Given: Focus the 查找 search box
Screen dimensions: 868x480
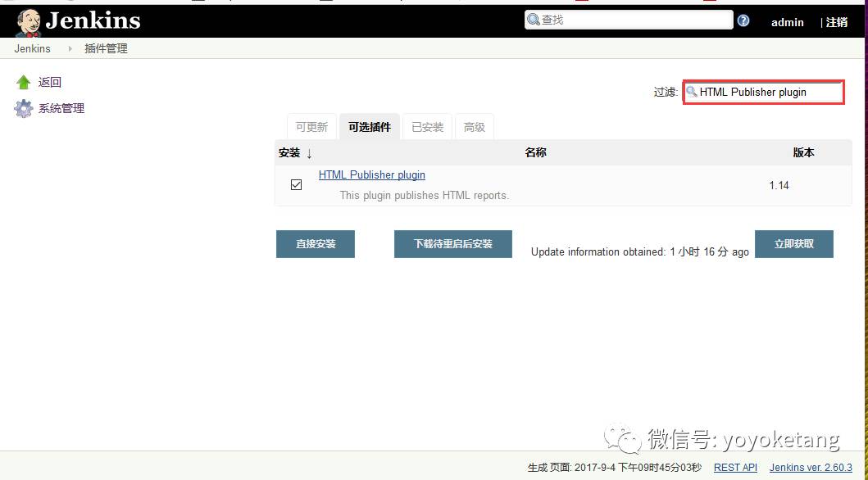Looking at the screenshot, I should tap(629, 20).
